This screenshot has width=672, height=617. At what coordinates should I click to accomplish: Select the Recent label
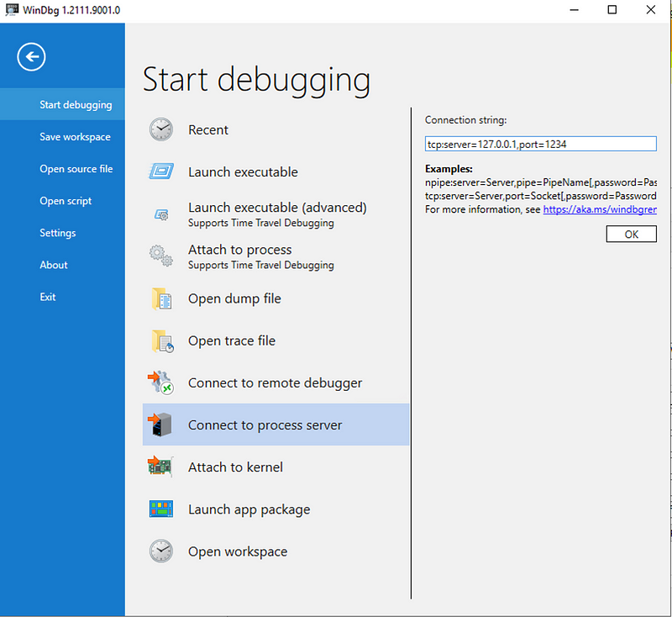click(x=208, y=129)
